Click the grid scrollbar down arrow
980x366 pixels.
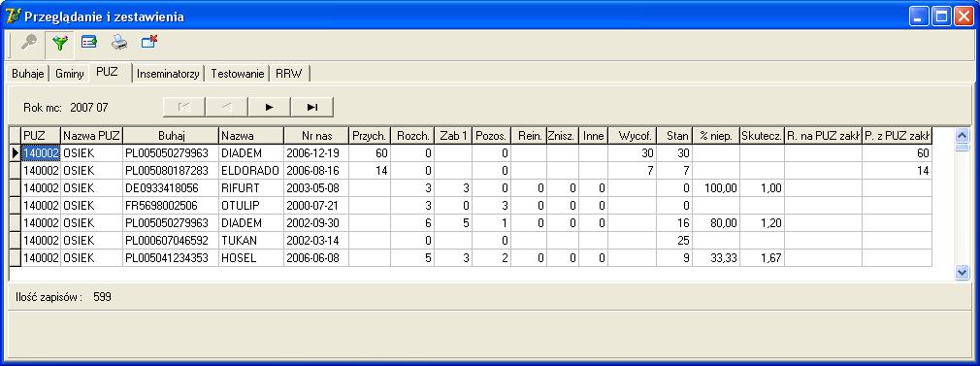point(962,272)
